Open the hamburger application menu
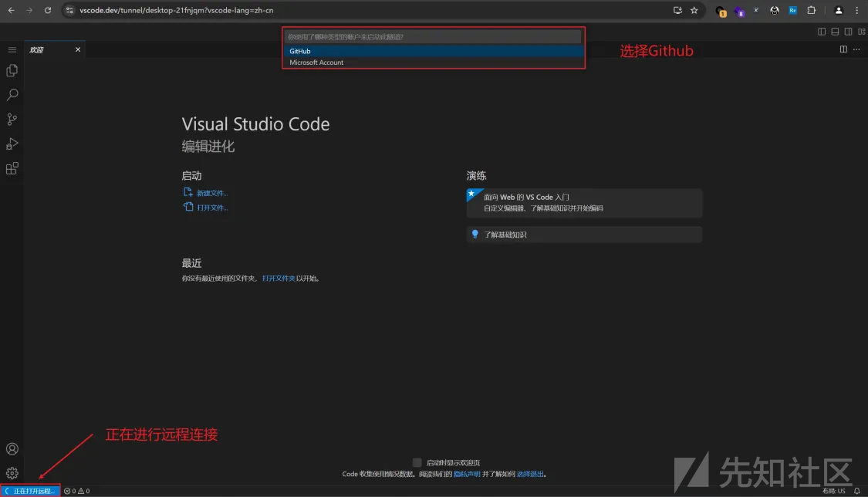 [12, 50]
